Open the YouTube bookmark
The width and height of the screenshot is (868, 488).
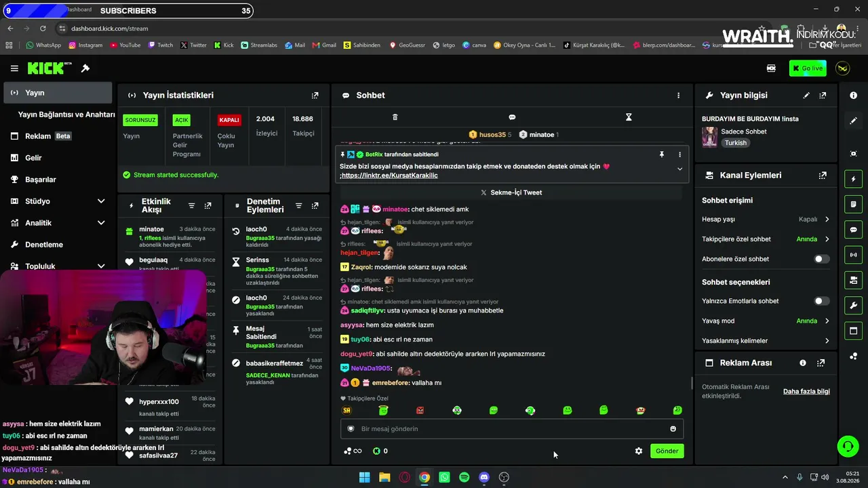click(x=125, y=45)
